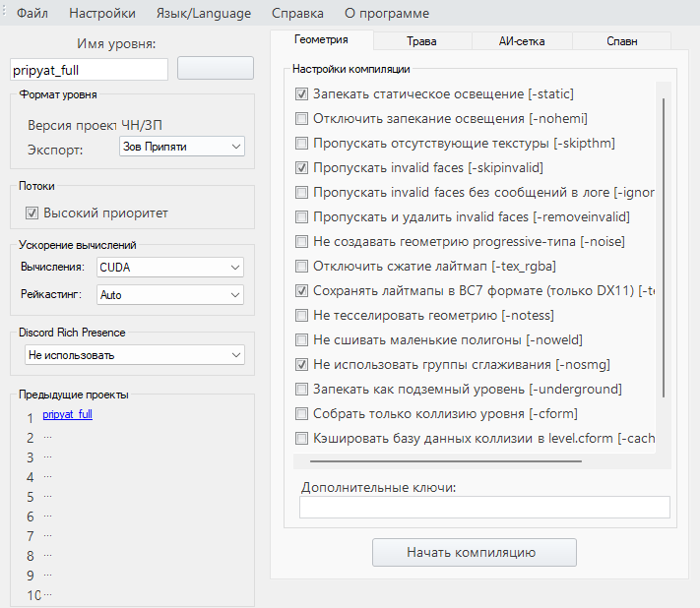Viewport: 700px width, 608px height.
Task: Open the Настройки menu
Action: [x=102, y=13]
